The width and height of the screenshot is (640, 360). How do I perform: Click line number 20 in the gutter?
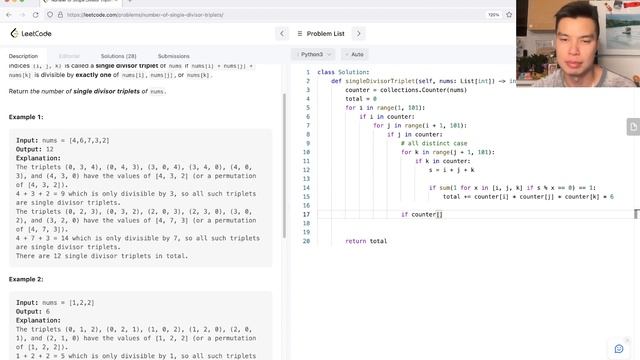pyautogui.click(x=306, y=241)
